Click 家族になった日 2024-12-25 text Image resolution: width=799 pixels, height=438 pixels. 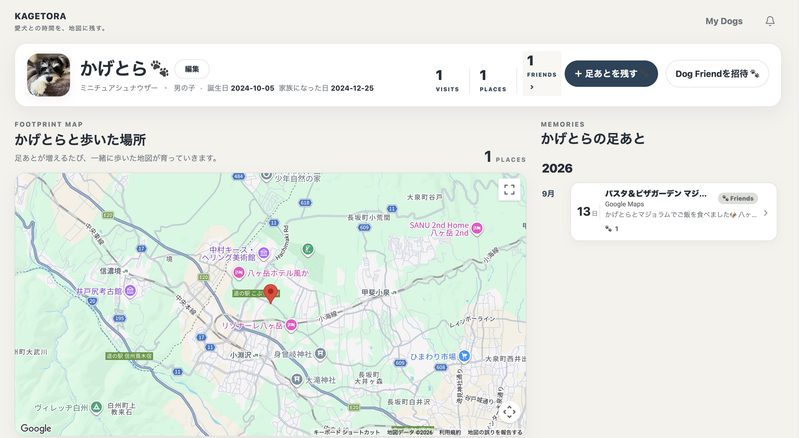(326, 88)
